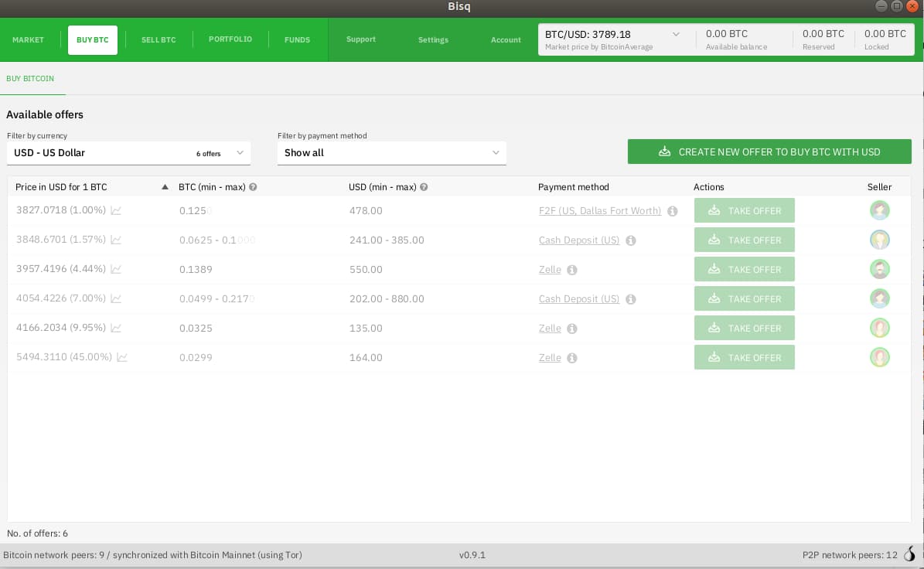
Task: Open seller avatar for the 478.00 USD offer
Action: pos(879,210)
